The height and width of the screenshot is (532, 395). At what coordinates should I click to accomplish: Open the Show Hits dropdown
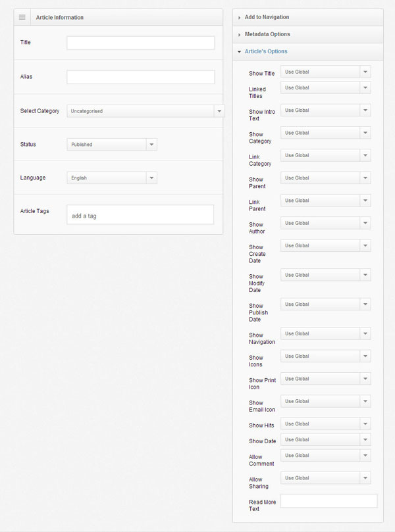[x=326, y=423]
